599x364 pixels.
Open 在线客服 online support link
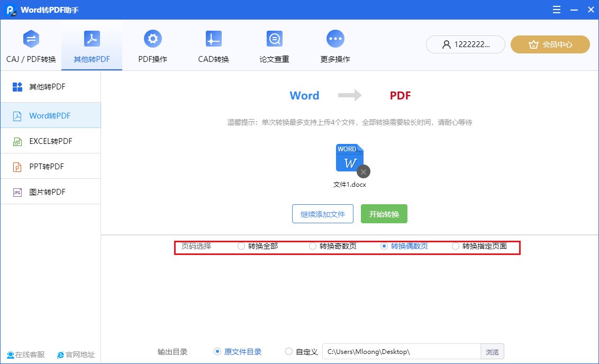coord(26,354)
